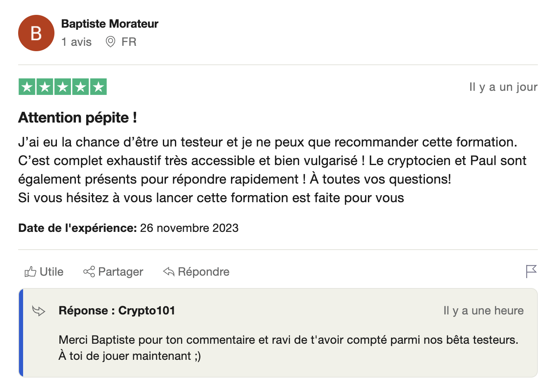Click the "Il y a une heure" timestamp
556x392 pixels.
(x=483, y=311)
